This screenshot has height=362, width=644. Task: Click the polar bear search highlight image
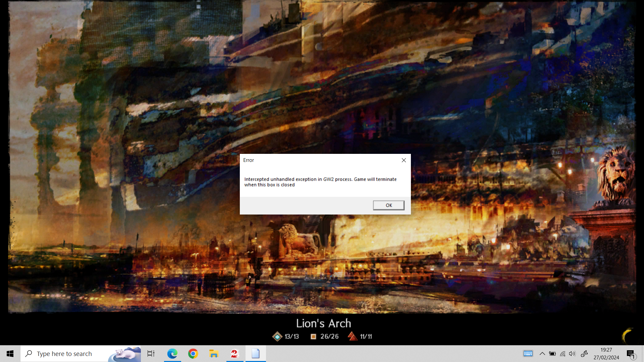(x=125, y=354)
